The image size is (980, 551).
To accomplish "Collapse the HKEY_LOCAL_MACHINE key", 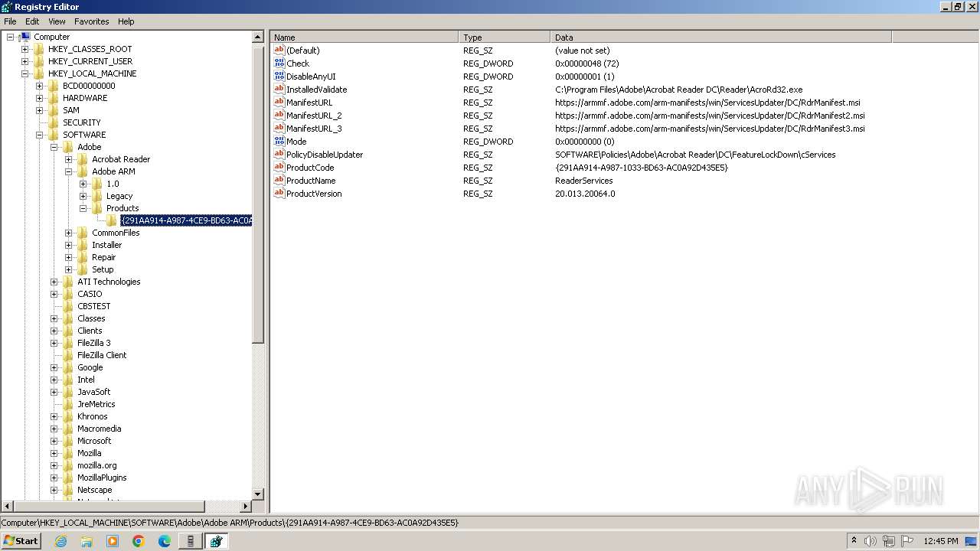I will click(25, 73).
